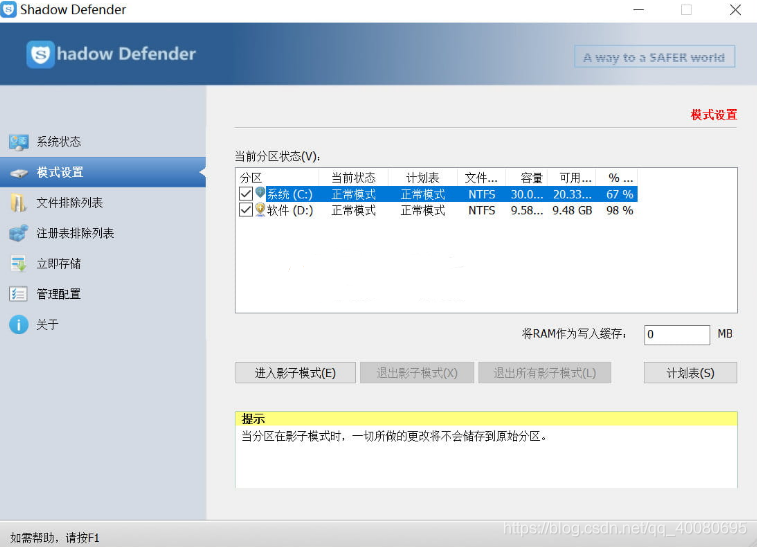Click the 98 % cell of D:
Screen dimensions: 757x547
[619, 210]
